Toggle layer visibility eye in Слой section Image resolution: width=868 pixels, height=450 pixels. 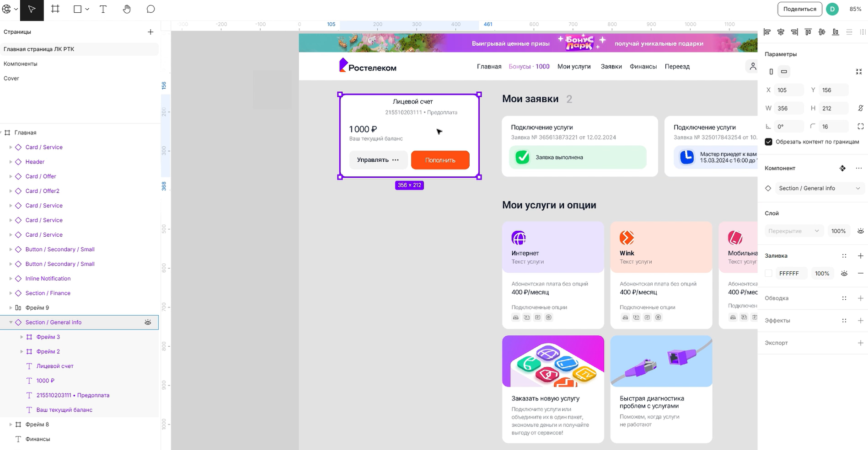(860, 231)
